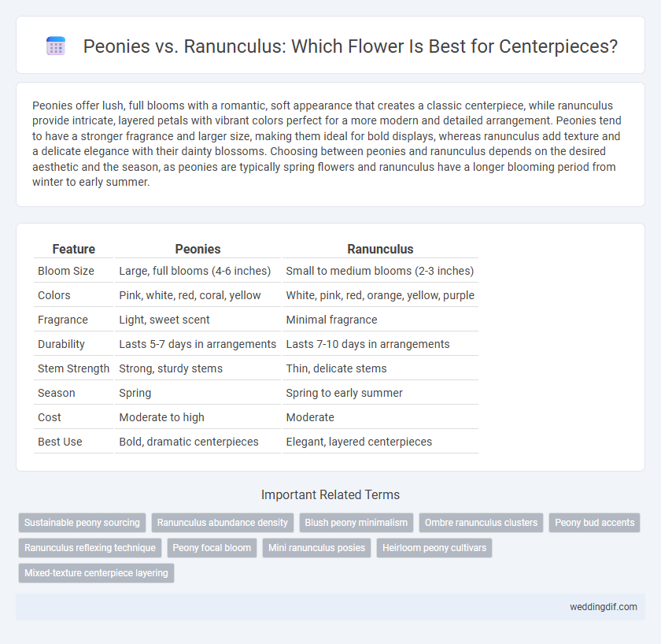The height and width of the screenshot is (644, 661).
Task: Click the page title heading
Action: point(350,46)
